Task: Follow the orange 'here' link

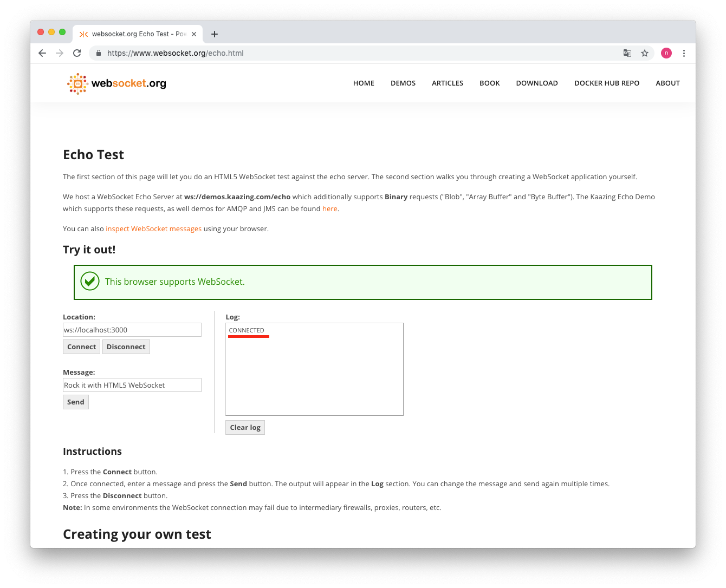Action: click(329, 209)
